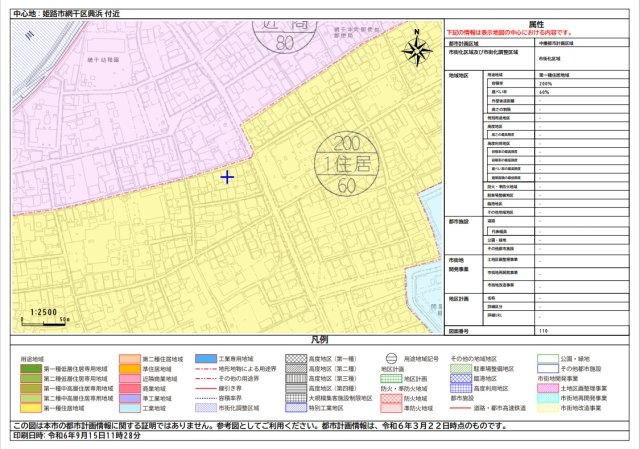Click the その他都市施設 blue outlined box

[548, 369]
